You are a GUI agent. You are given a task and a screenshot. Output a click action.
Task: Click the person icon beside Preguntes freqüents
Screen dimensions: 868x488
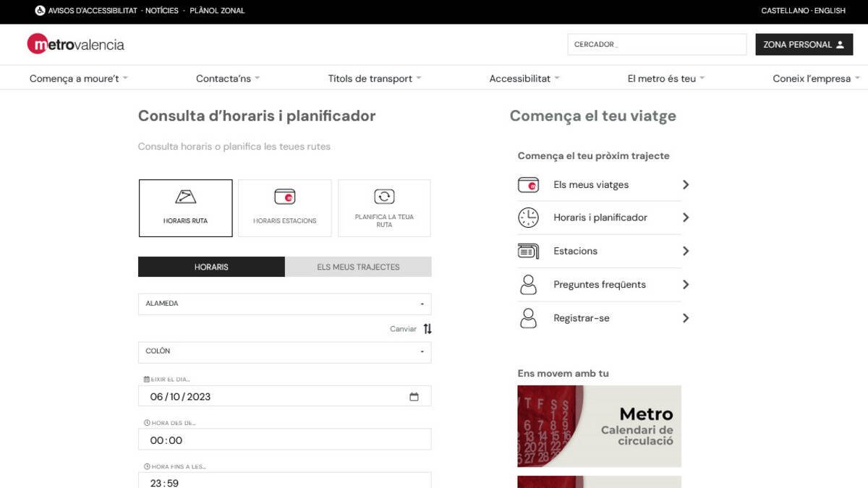pos(529,285)
